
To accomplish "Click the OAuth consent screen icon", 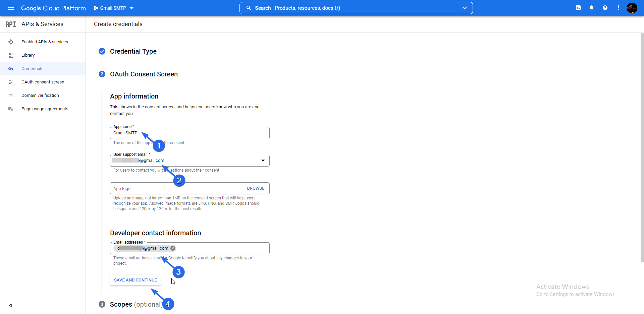I will pyautogui.click(x=11, y=82).
